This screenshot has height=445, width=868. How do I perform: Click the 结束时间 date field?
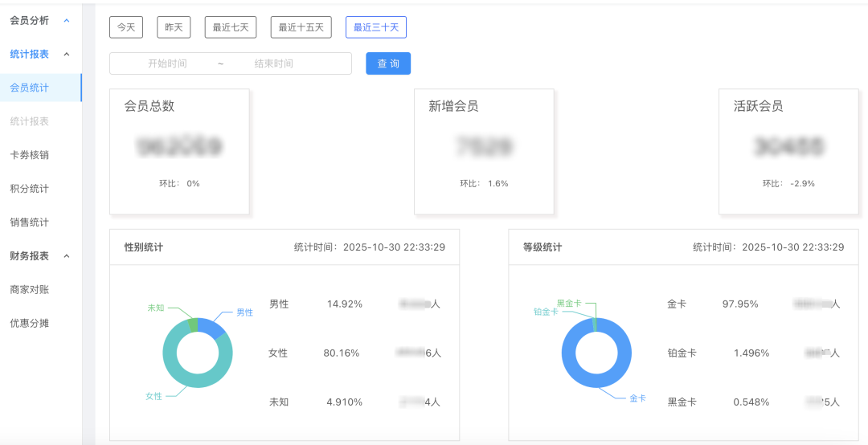point(273,63)
